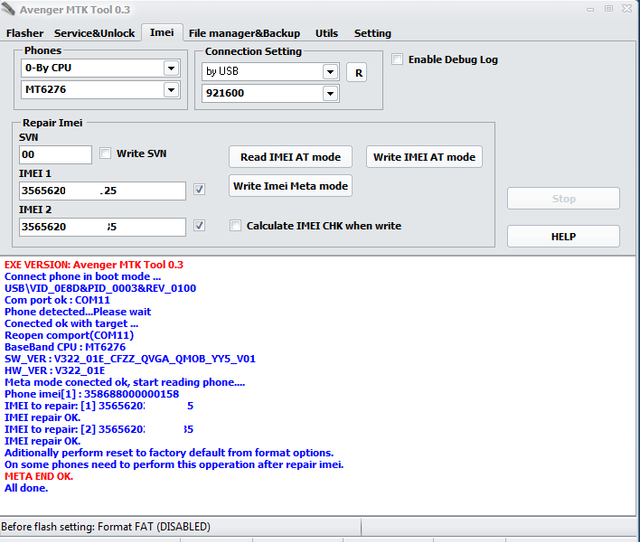Close the Avenger MTK Tool window
The image size is (640, 542).
[x=627, y=9]
